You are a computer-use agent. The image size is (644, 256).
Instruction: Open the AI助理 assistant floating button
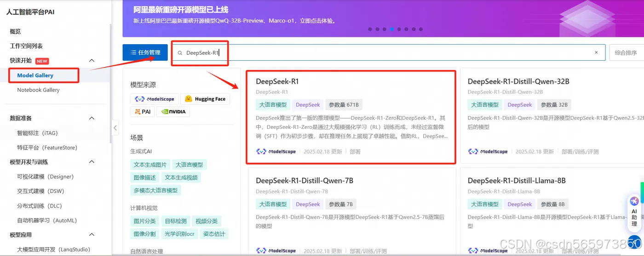pos(634,214)
